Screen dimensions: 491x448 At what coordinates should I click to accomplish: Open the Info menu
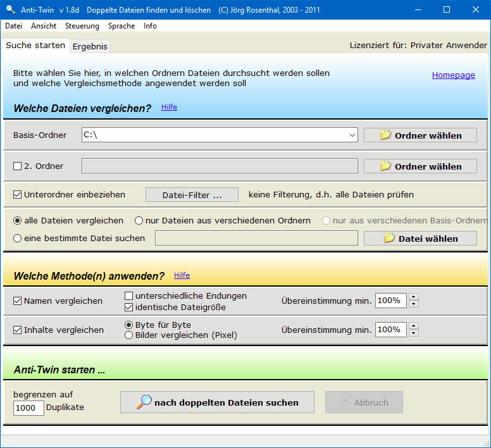click(x=150, y=26)
